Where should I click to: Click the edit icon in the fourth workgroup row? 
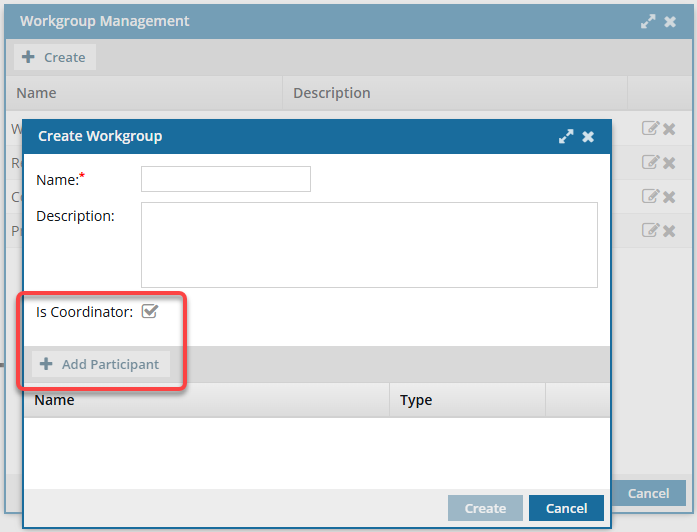[x=650, y=230]
